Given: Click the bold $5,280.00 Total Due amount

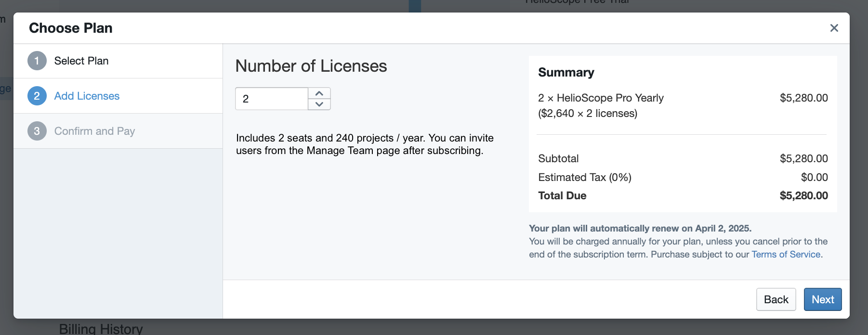Looking at the screenshot, I should pyautogui.click(x=804, y=195).
